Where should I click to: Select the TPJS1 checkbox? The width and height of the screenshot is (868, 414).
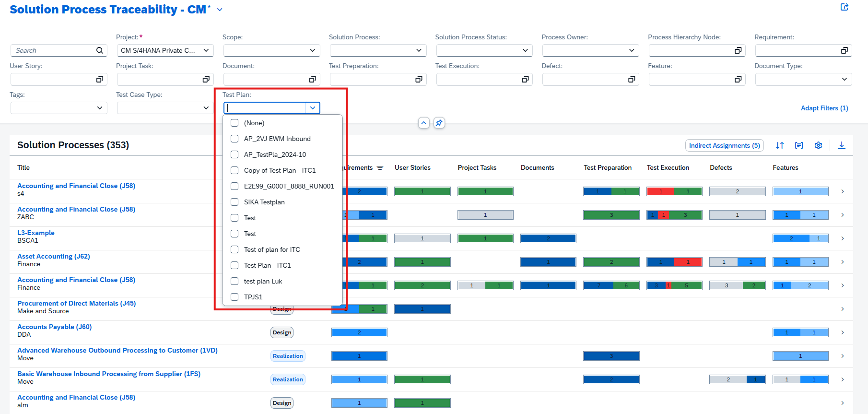[235, 297]
